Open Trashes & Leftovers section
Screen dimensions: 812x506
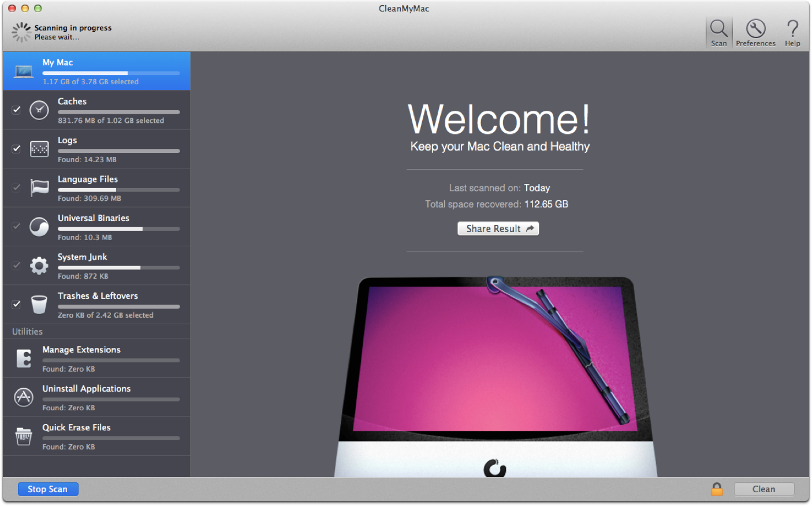96,304
